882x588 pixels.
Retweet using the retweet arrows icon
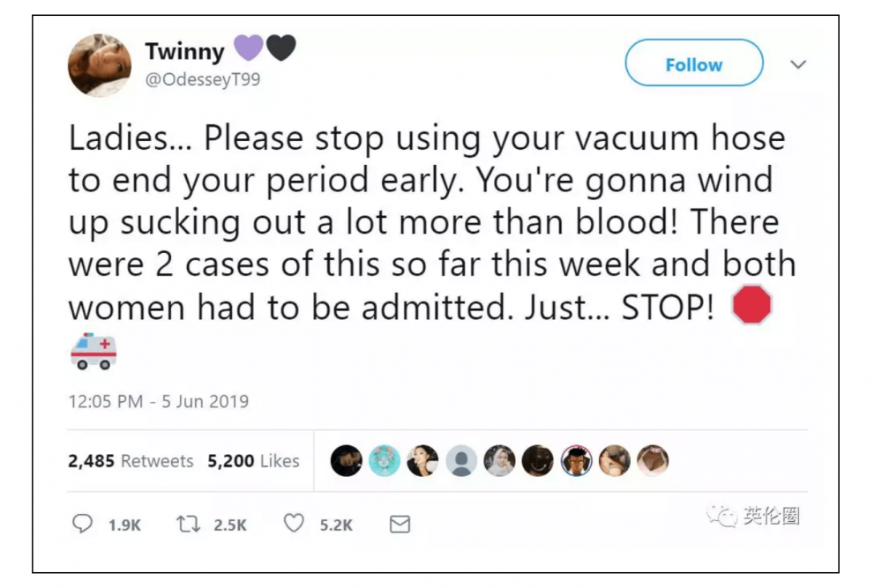[189, 524]
